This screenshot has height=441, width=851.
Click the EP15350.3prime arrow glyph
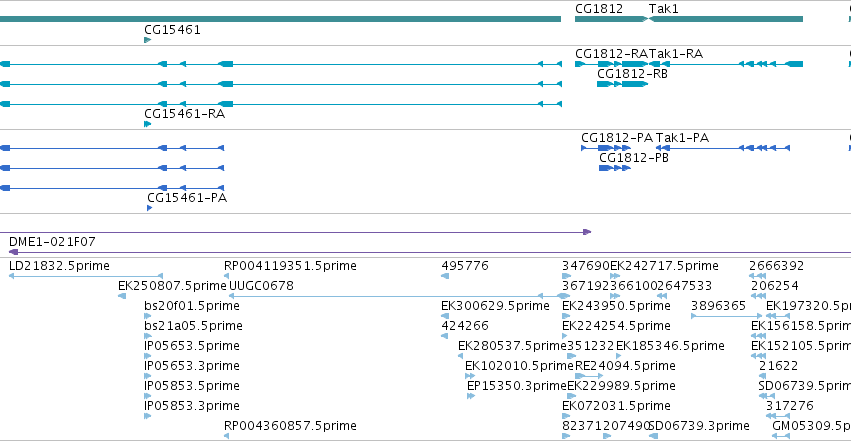(x=471, y=396)
